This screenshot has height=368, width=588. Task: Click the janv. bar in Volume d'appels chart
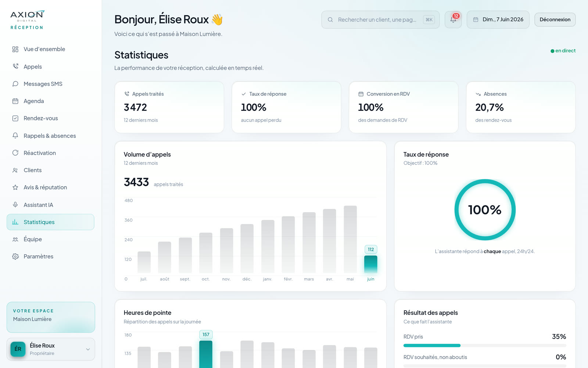(268, 247)
